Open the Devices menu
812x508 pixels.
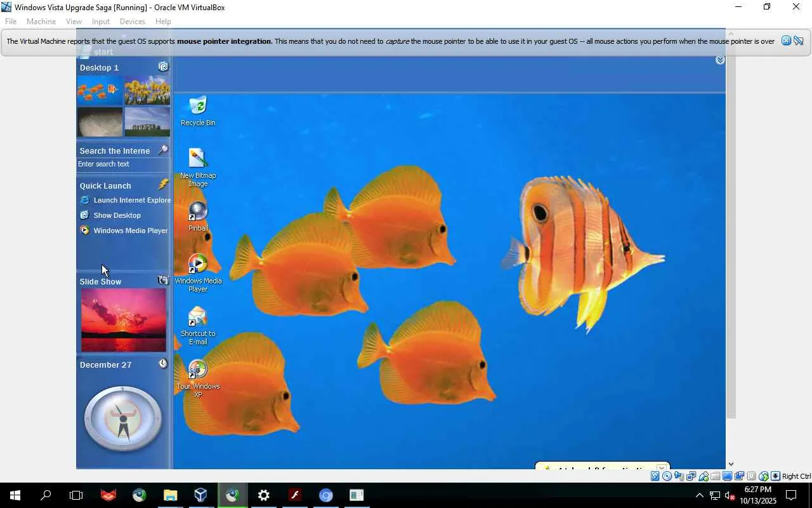pos(133,21)
